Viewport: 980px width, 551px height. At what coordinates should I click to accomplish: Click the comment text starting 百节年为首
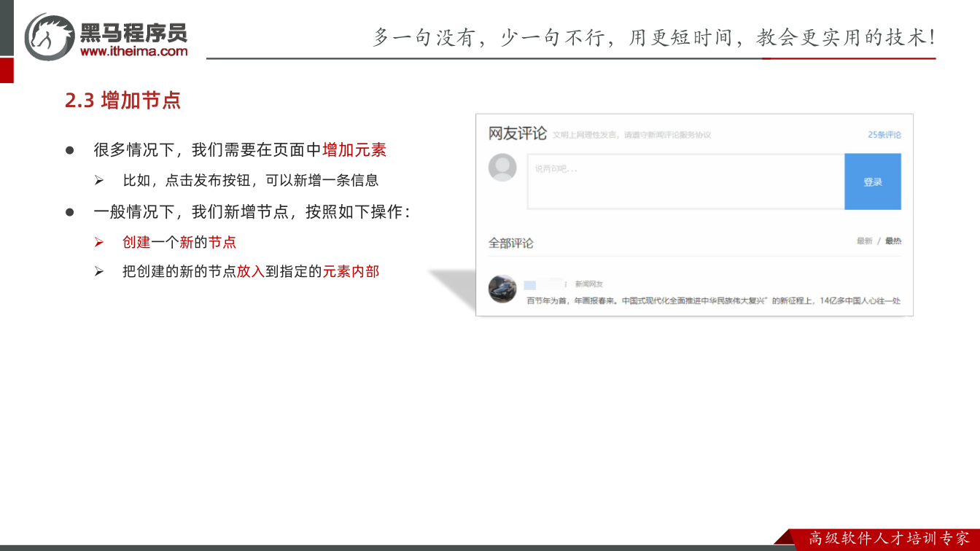click(x=714, y=300)
